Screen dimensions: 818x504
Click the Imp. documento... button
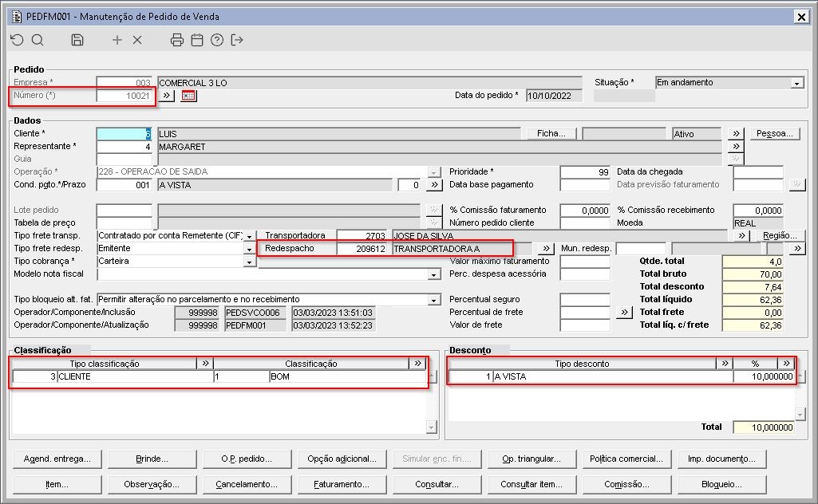(721, 459)
